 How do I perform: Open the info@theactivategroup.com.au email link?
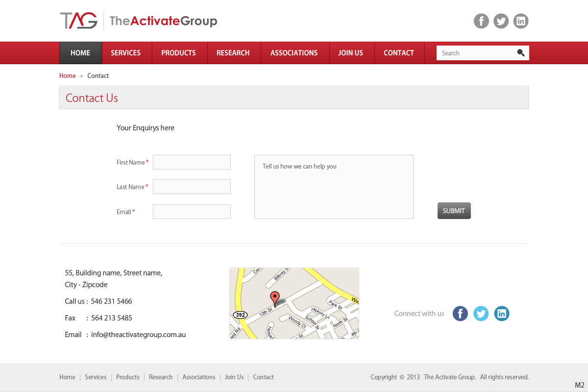point(138,335)
